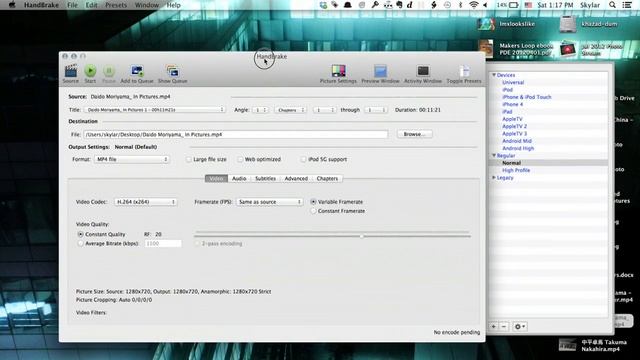Image resolution: width=640 pixels, height=360 pixels.
Task: Add a new preset with plus button
Action: [494, 327]
